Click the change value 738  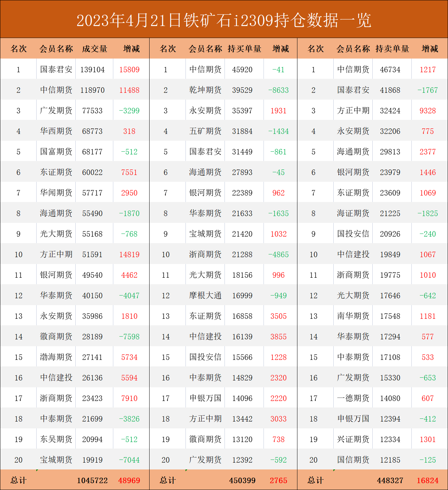pos(279,439)
